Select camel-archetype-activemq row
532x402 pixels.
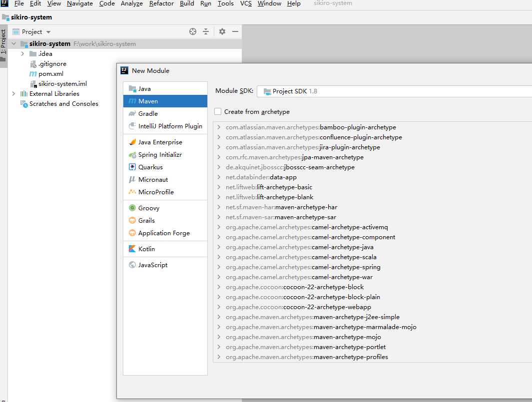coord(372,227)
